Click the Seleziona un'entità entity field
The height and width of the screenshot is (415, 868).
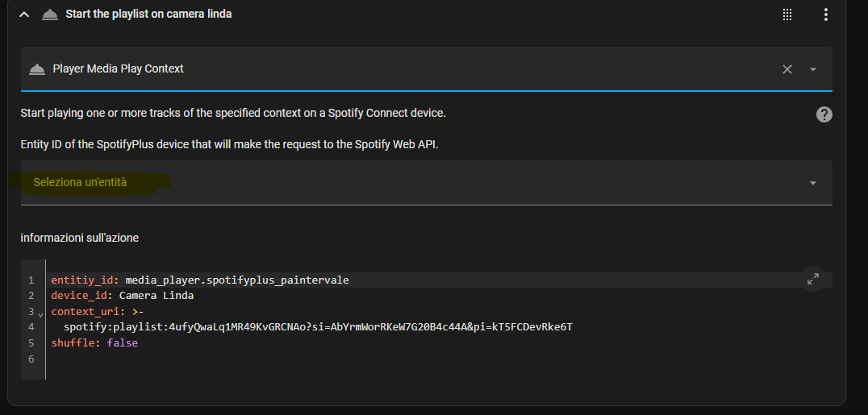[x=426, y=183]
